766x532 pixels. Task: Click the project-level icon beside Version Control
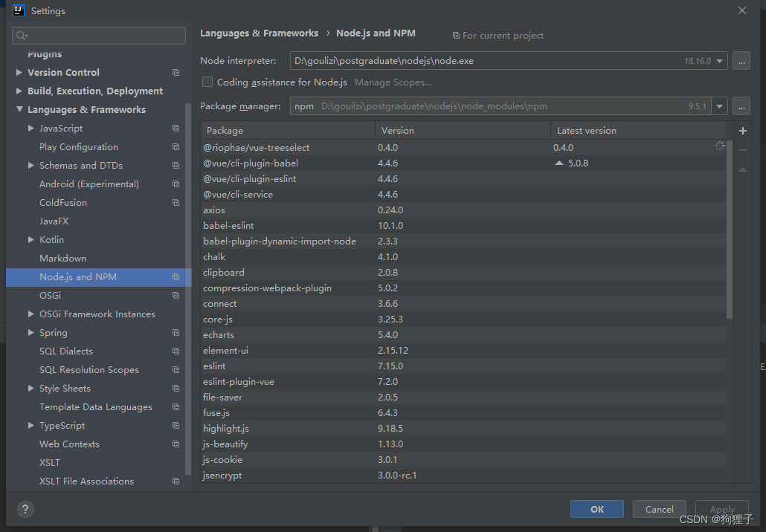(176, 72)
